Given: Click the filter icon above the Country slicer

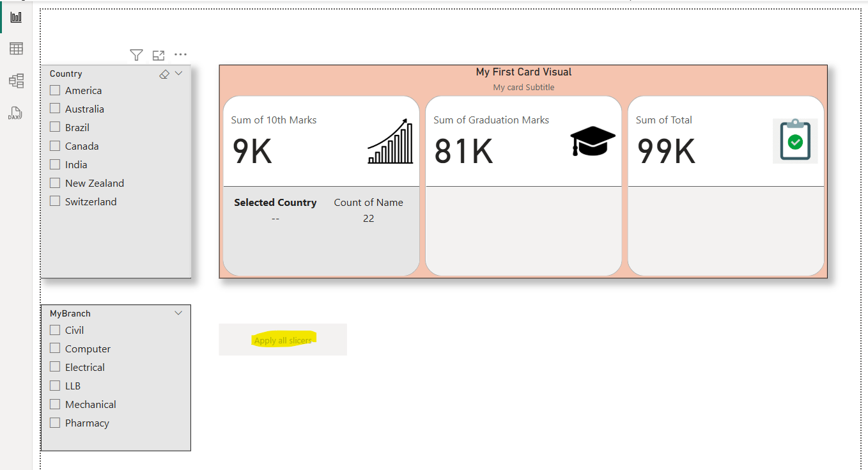Looking at the screenshot, I should pyautogui.click(x=136, y=55).
